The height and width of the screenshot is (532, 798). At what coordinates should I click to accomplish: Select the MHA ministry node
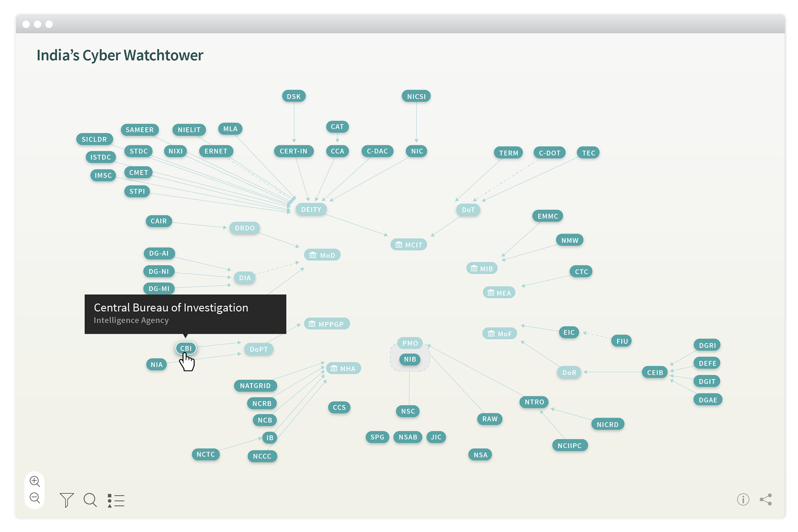(x=343, y=368)
